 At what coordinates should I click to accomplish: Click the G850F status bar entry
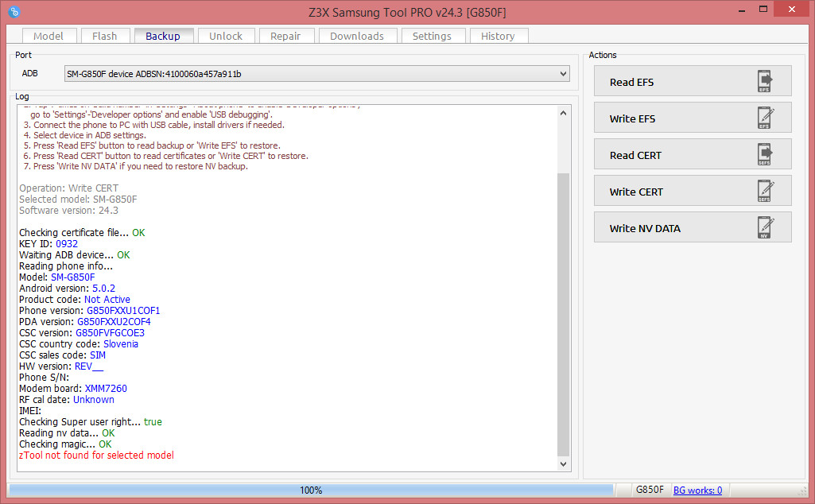[x=650, y=490]
